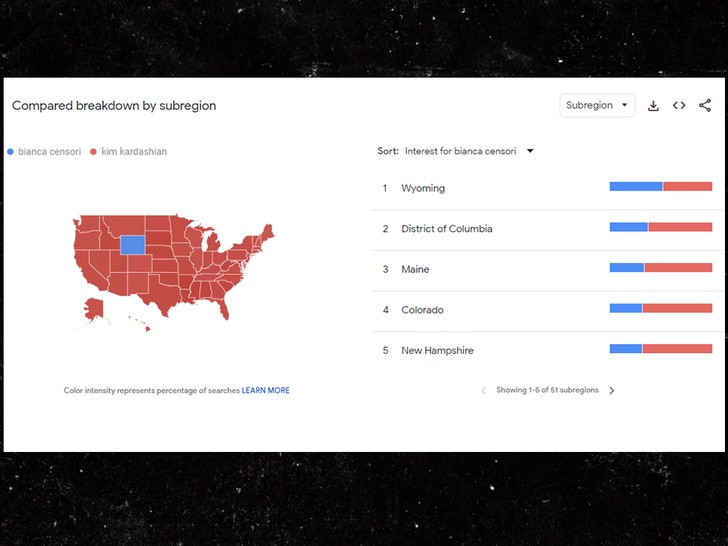
Task: Click blue Wyoming state on the map
Action: pyautogui.click(x=133, y=245)
